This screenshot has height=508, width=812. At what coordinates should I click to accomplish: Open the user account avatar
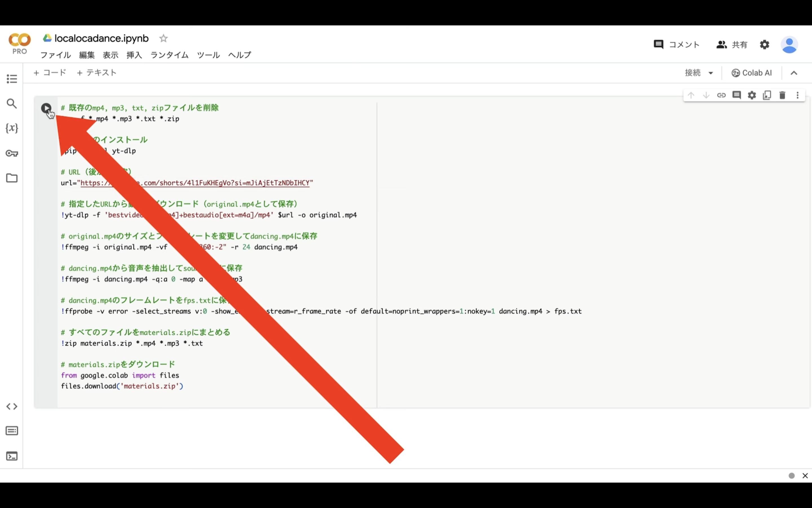[789, 45]
